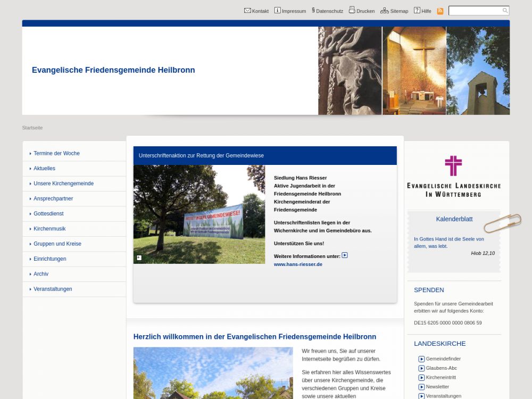Expand Unsere Kirchengemeinde menu item

63,184
